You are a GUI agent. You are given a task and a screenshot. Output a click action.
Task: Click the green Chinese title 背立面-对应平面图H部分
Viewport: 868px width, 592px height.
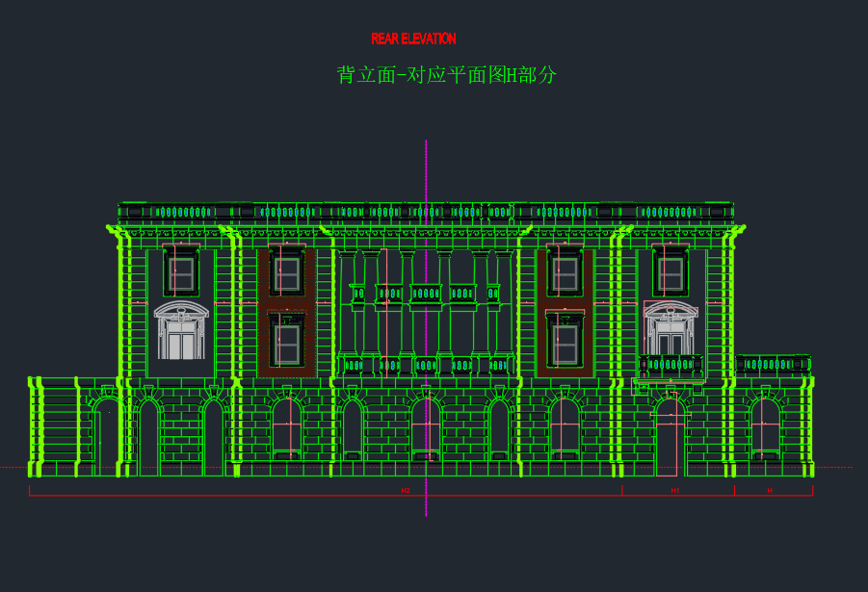tap(447, 75)
